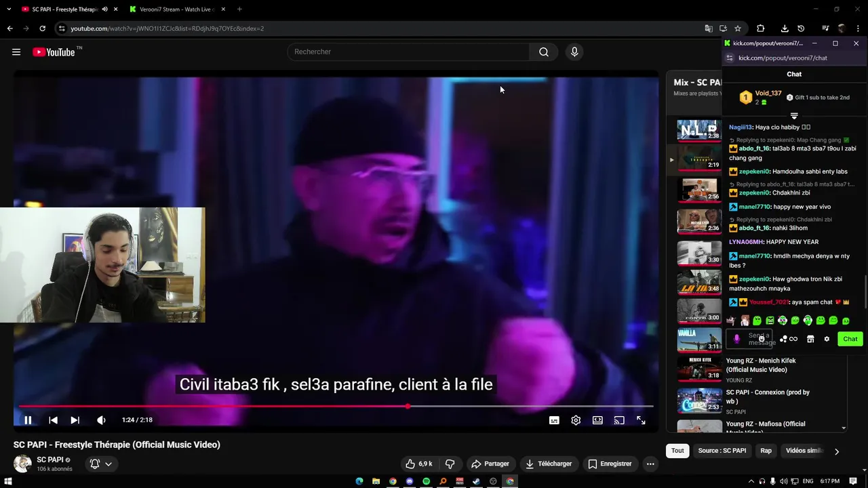Open Spotify from taskbar
This screenshot has height=488, width=868.
coord(426,481)
